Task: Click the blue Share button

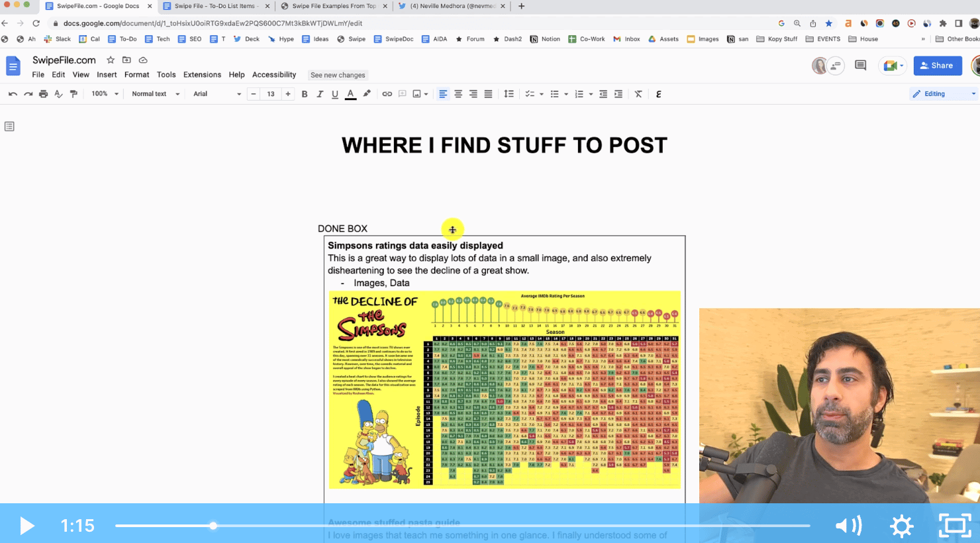Action: click(938, 66)
